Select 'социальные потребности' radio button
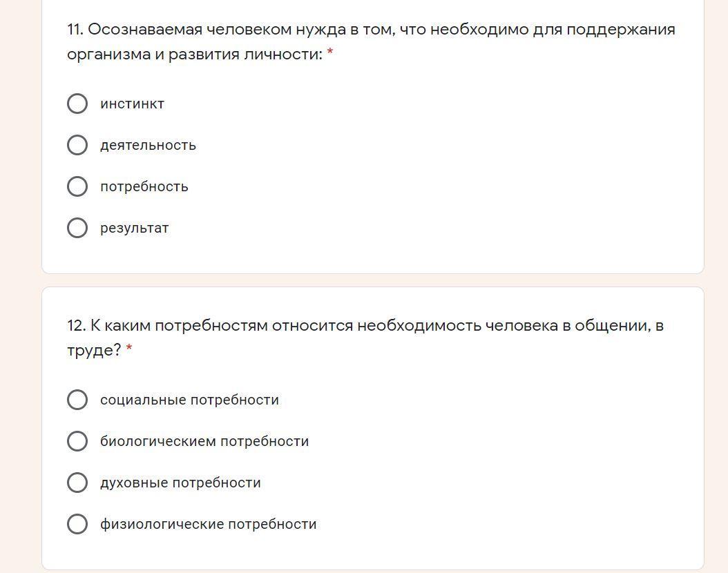Viewport: 728px width, 573px height. coord(77,400)
